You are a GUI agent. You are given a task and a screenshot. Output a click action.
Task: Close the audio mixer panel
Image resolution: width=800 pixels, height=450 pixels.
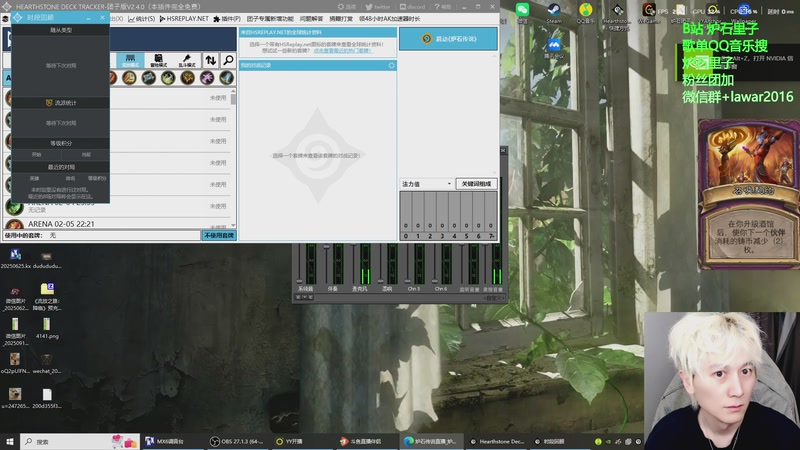pyautogui.click(x=503, y=151)
